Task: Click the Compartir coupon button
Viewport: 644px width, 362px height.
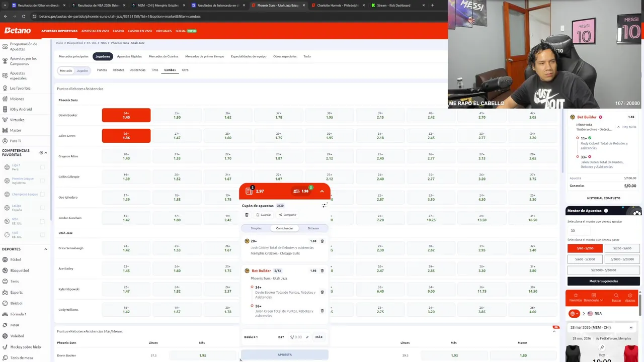Action: click(x=288, y=215)
